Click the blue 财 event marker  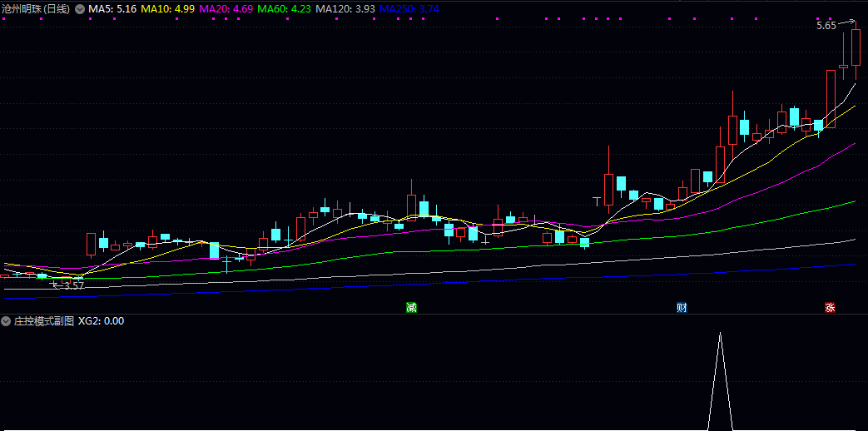coord(682,307)
